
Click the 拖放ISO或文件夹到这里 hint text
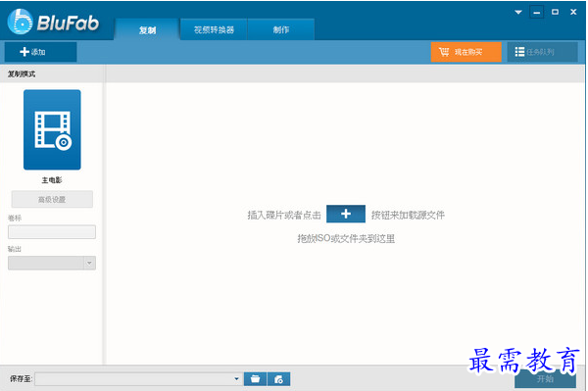[x=346, y=238]
